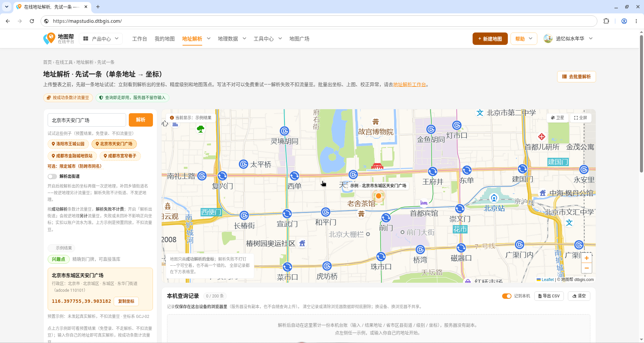Open the browser profile icon
644x343 pixels.
tap(624, 21)
